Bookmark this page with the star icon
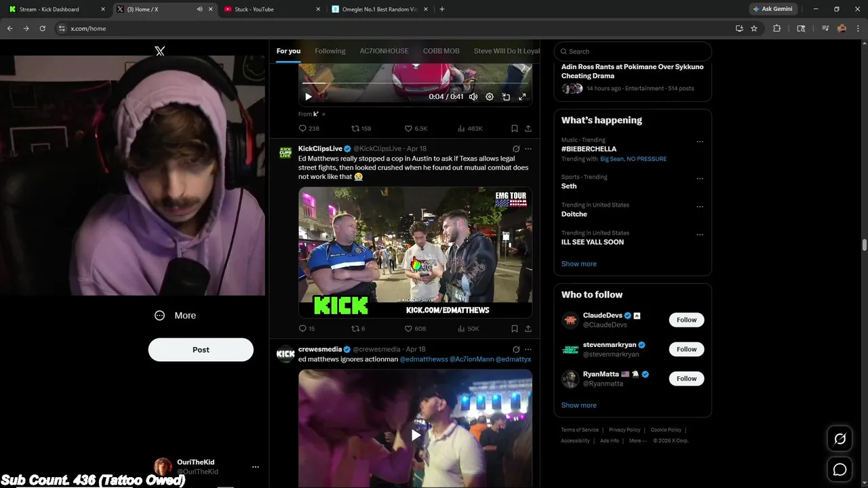This screenshot has width=868, height=488. (x=754, y=28)
